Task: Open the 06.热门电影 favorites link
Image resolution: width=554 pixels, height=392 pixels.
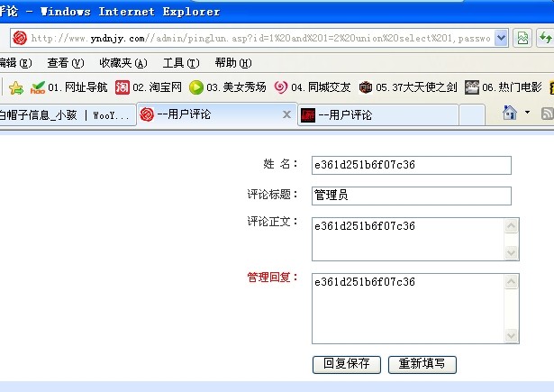Action: 504,87
